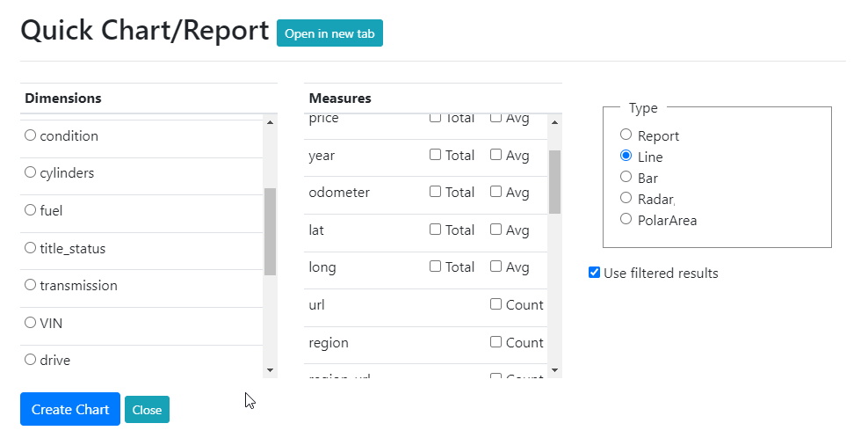Select the Line chart type
This screenshot has height=438, width=868.
[x=626, y=156]
